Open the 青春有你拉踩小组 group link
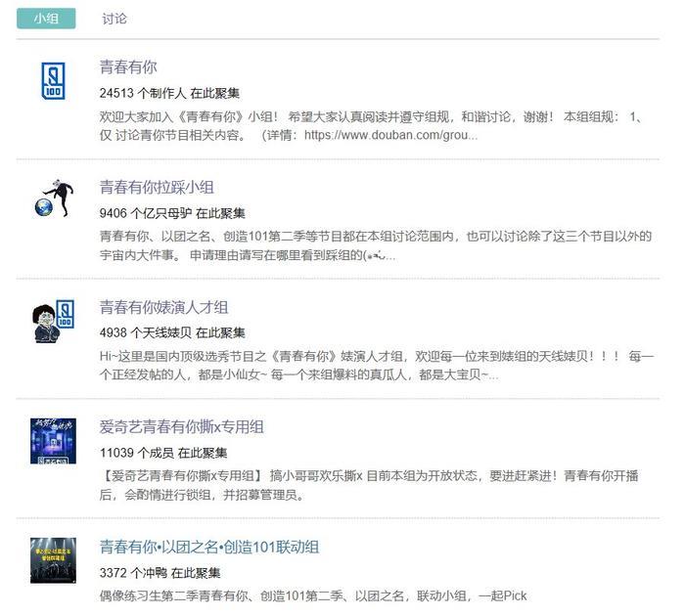 157,188
